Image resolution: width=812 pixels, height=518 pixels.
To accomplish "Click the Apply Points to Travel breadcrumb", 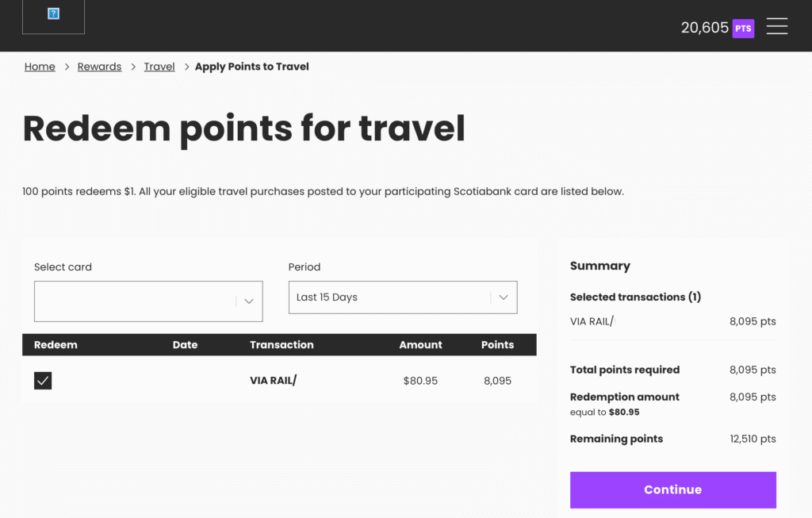I will [x=252, y=67].
